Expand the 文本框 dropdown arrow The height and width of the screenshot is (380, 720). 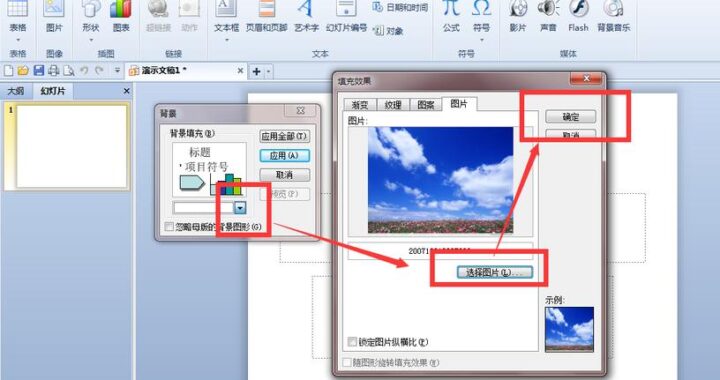click(x=226, y=40)
